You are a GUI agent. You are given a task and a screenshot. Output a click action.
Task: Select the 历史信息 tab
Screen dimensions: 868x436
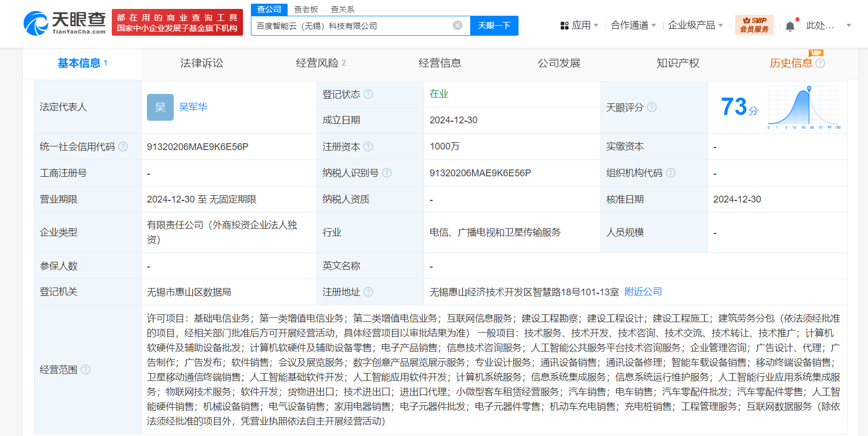point(791,63)
